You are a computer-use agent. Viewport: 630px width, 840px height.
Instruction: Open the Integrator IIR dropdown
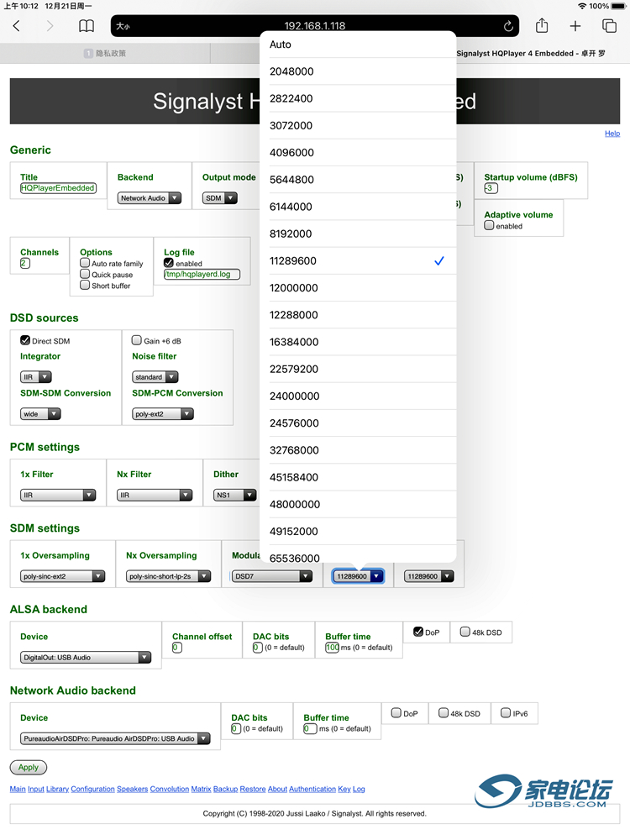pos(36,377)
